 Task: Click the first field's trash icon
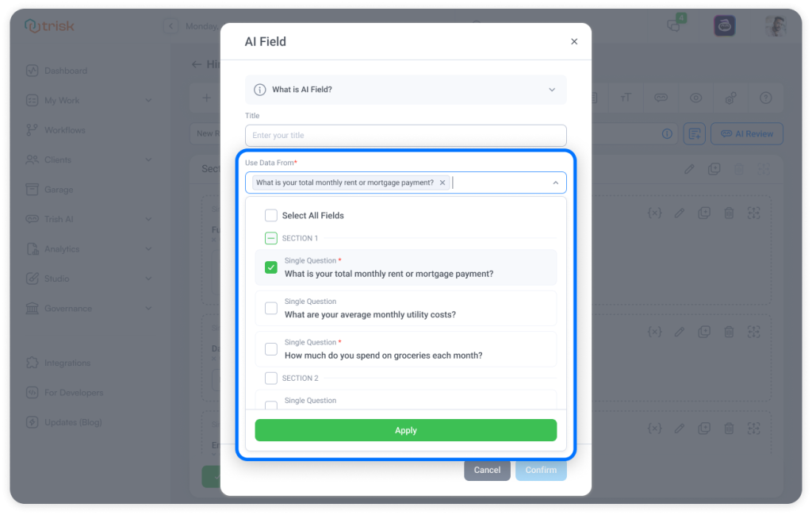(x=729, y=213)
